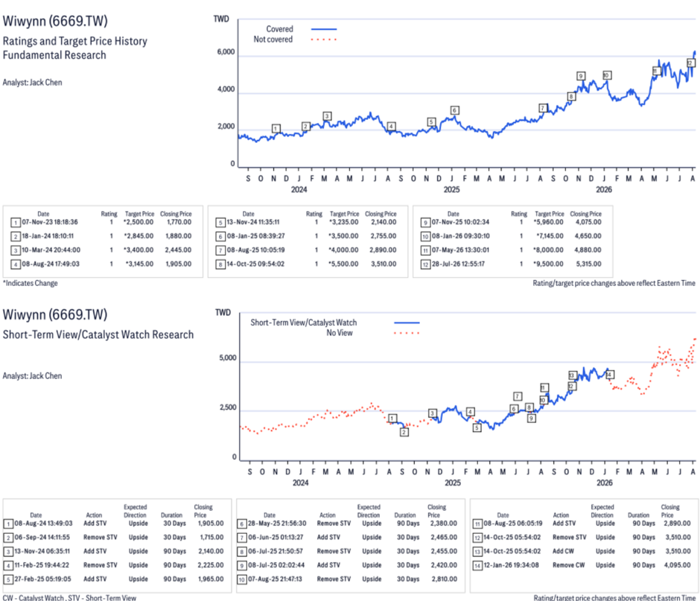Click target price *9,500.00
This screenshot has height=601, width=700.
pos(548,264)
